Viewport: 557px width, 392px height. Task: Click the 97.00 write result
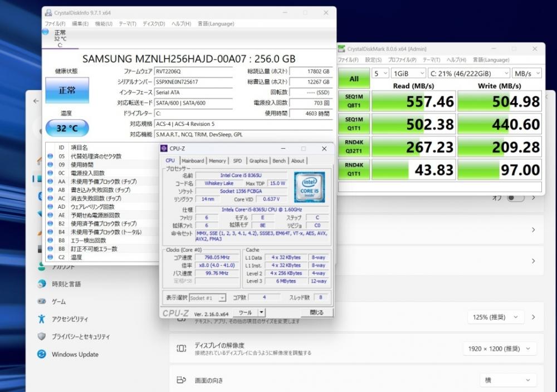(500, 170)
